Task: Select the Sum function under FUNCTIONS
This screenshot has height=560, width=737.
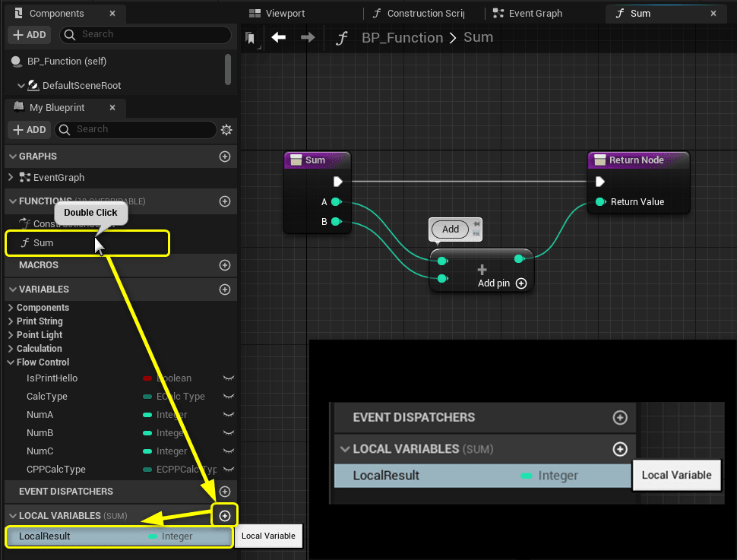Action: (x=43, y=243)
